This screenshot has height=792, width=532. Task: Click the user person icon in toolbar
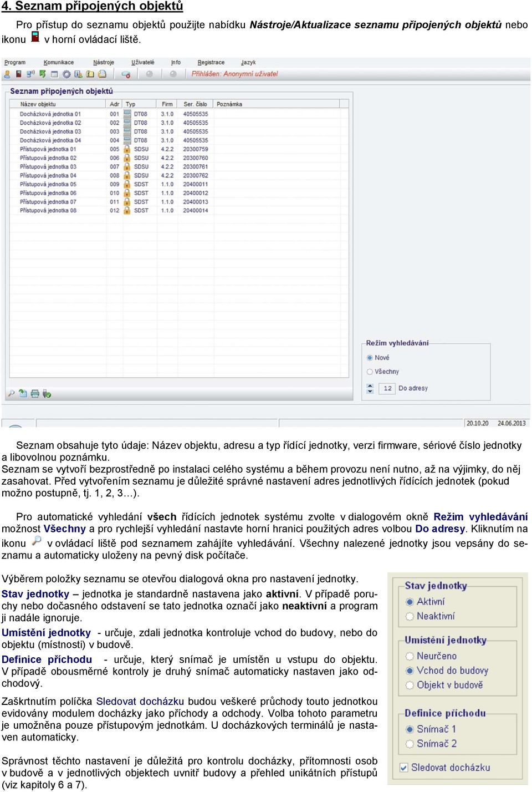(x=7, y=74)
